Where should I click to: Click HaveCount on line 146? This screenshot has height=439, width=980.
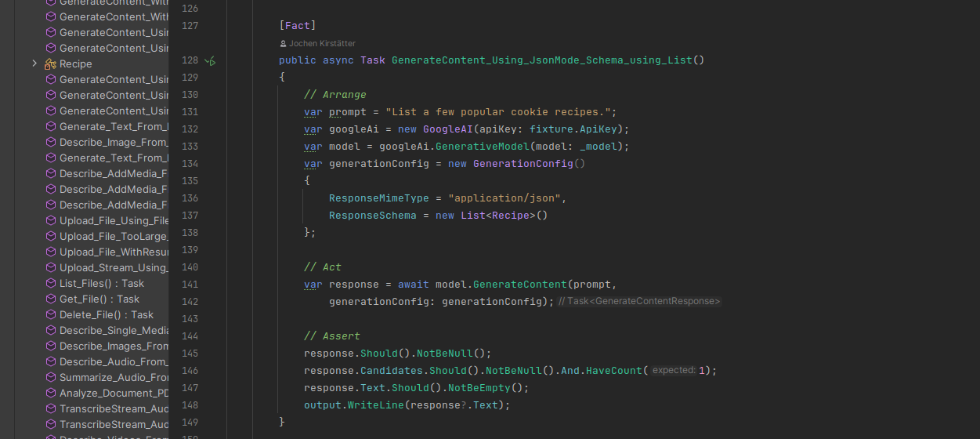614,371
